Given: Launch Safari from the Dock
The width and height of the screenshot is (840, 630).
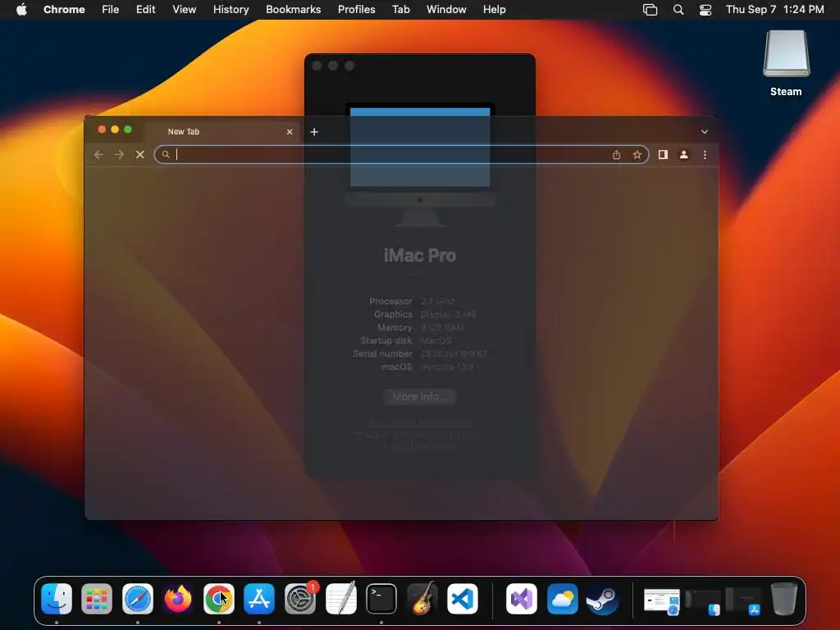Looking at the screenshot, I should [x=138, y=598].
